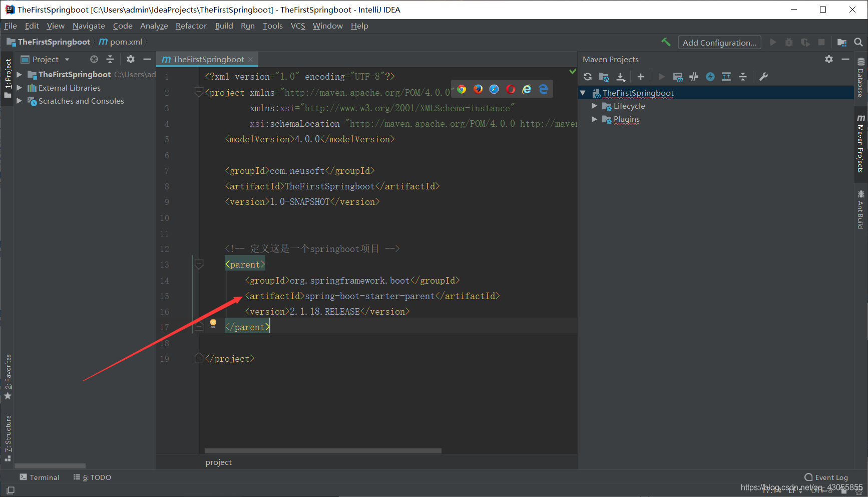Execute Maven goal icon

[x=678, y=77]
